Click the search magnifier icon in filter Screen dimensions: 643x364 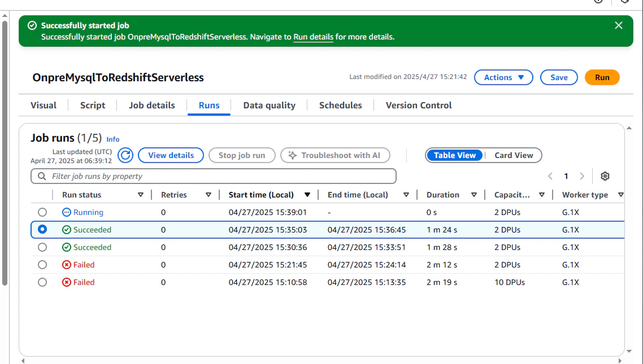point(42,176)
